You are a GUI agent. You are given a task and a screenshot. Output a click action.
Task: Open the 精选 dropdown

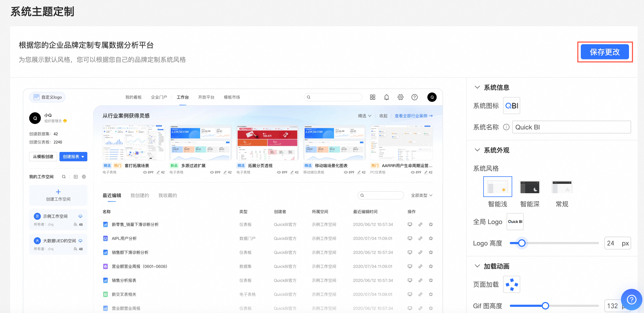tap(365, 116)
